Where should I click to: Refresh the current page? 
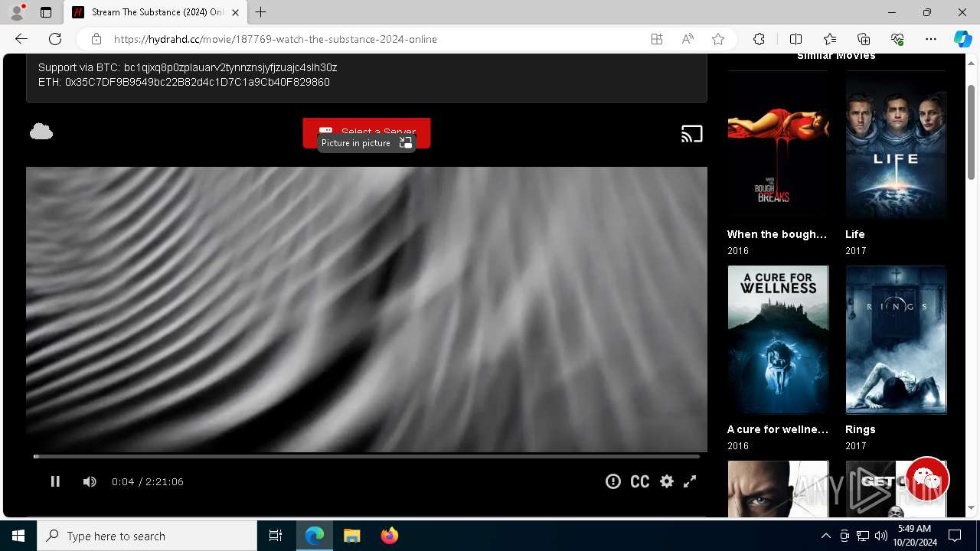pos(55,39)
